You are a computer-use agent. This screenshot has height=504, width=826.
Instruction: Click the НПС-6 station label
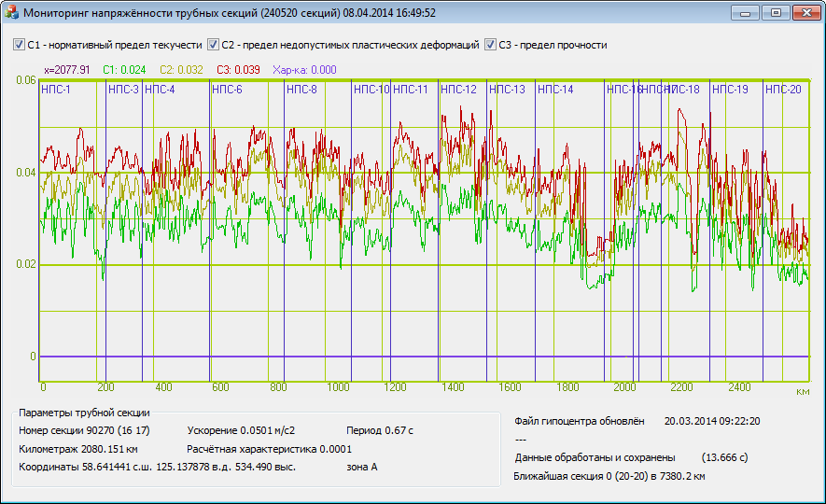click(227, 90)
